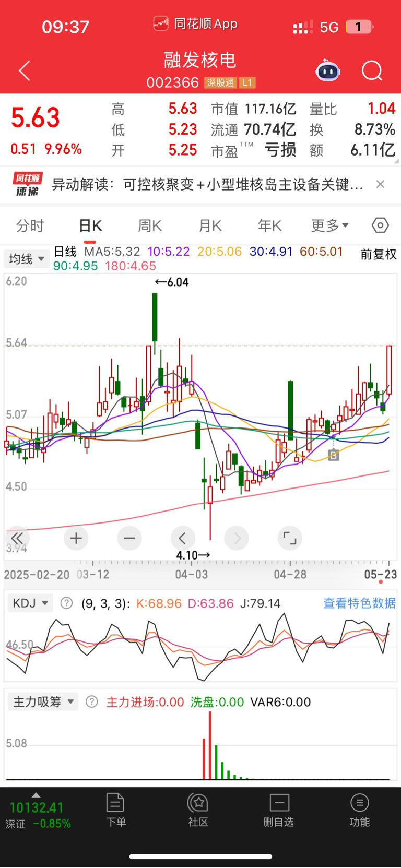Tap the battery status icon

tap(360, 27)
